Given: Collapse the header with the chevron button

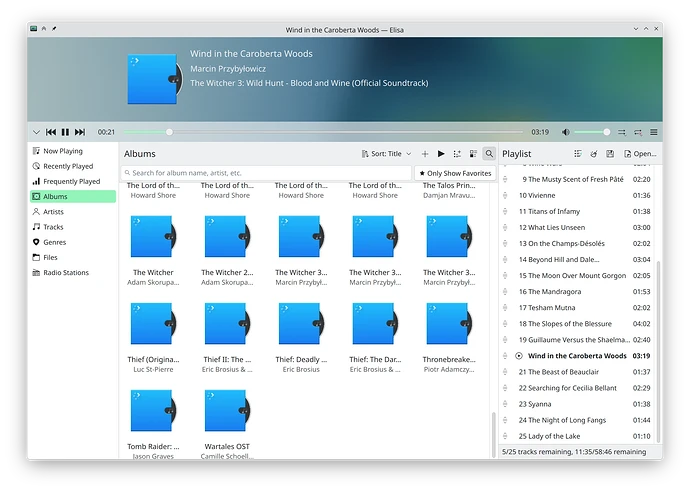Looking at the screenshot, I should (36, 132).
